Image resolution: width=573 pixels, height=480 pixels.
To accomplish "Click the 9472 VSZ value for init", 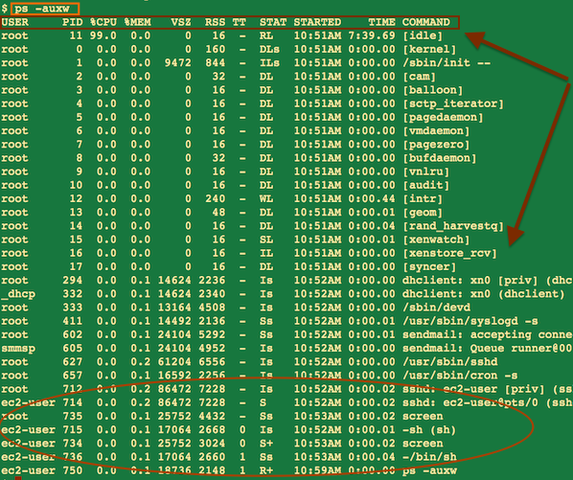I will [178, 63].
